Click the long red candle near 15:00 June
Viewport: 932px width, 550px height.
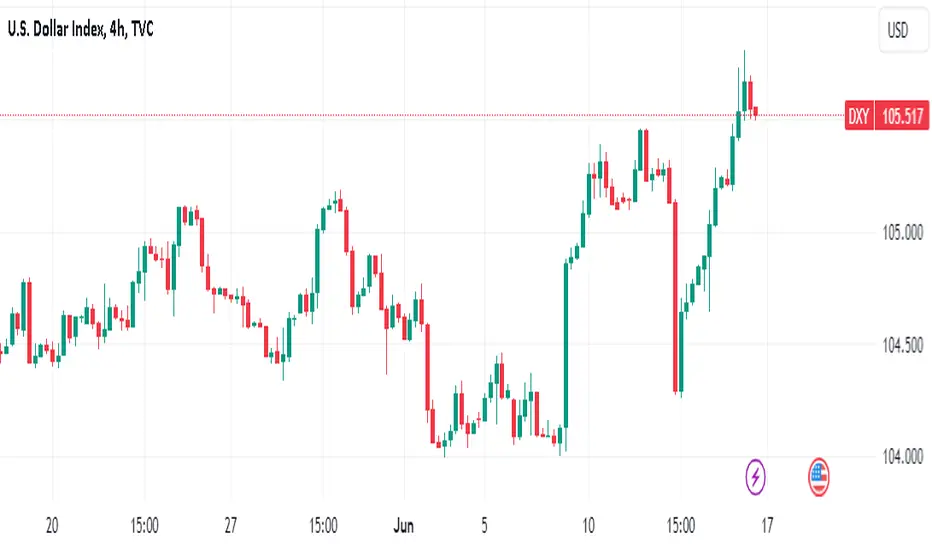[675, 297]
